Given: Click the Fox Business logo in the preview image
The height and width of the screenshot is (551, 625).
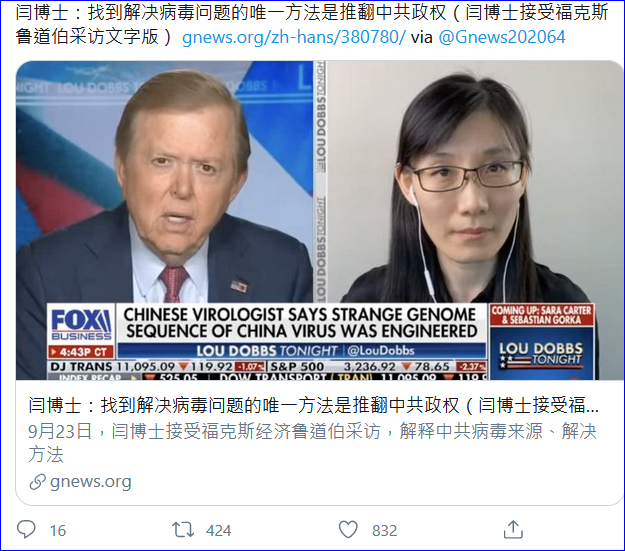Looking at the screenshot, I should [x=81, y=325].
